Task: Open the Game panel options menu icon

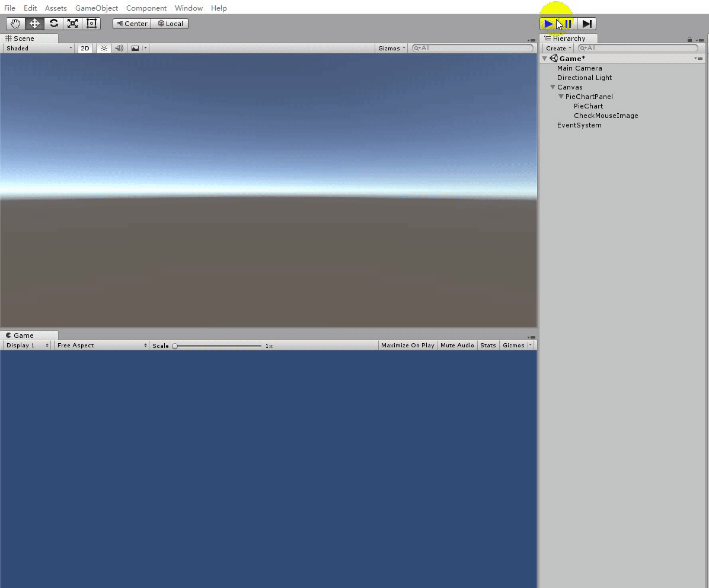Action: 531,337
